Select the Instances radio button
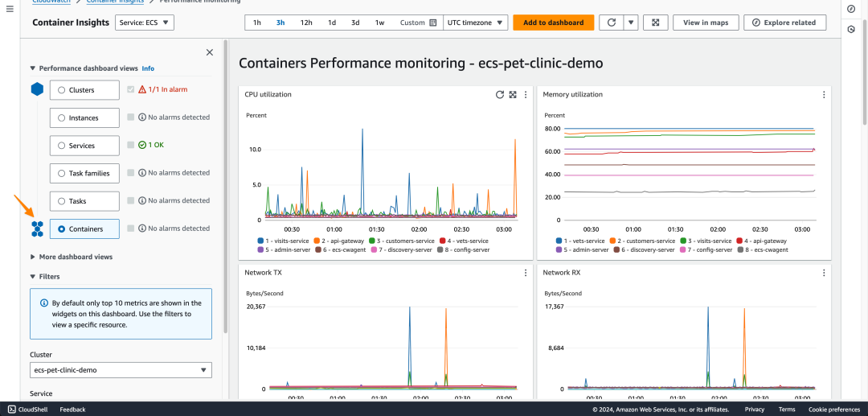 tap(61, 117)
